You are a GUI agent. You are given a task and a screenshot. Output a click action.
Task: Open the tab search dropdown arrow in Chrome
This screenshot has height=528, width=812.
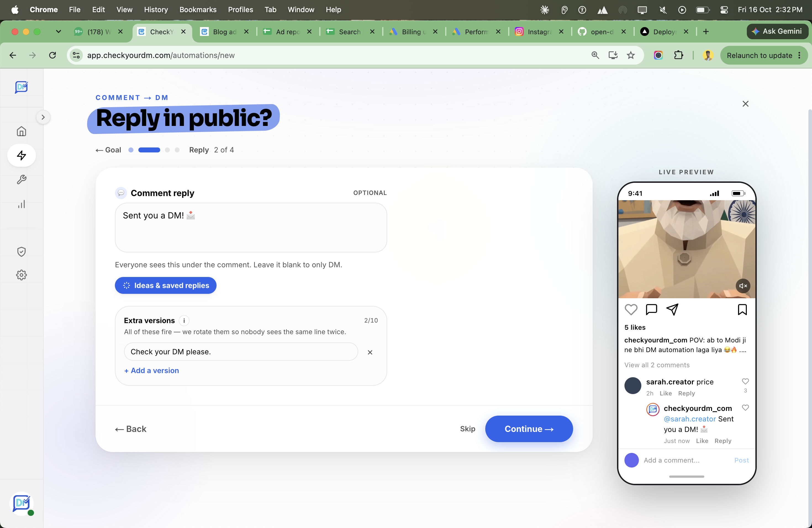point(58,32)
